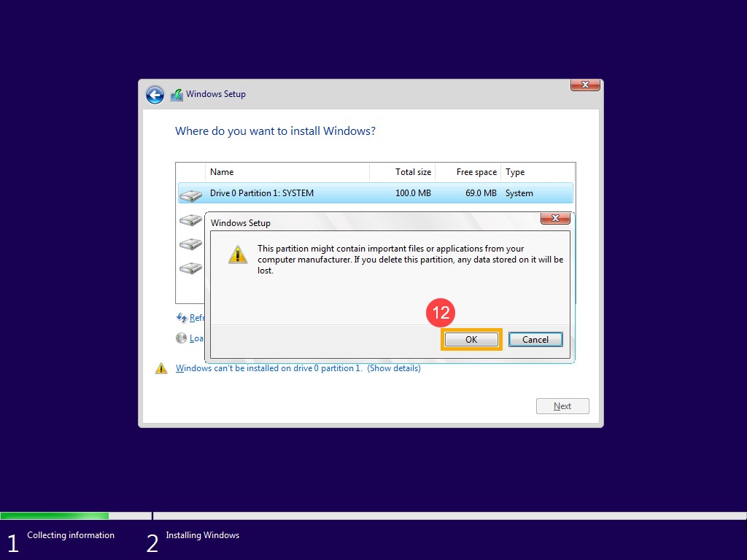Click the back navigation arrow

(x=155, y=95)
